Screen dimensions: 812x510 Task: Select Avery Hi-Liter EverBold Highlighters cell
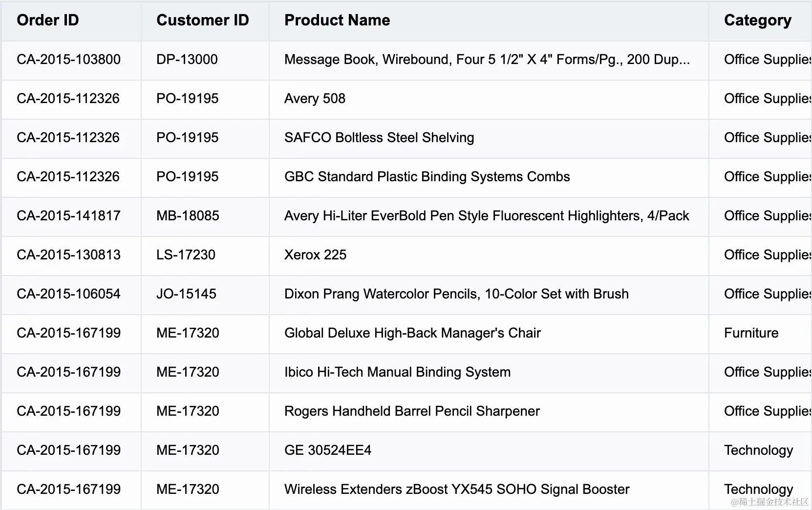[489, 217]
